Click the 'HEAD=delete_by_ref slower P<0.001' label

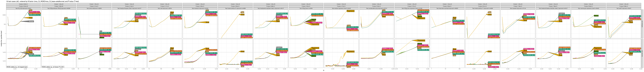pyautogui.click(x=53, y=67)
